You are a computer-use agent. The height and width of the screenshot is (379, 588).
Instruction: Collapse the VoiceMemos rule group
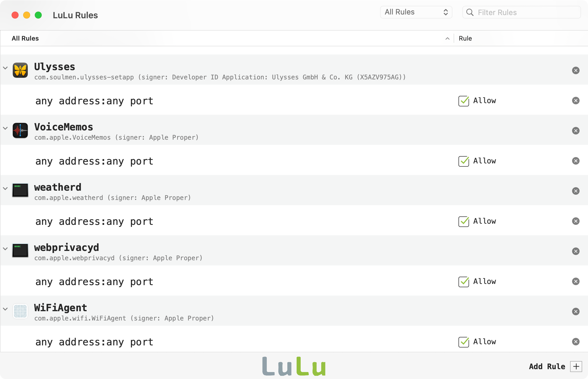tap(5, 128)
